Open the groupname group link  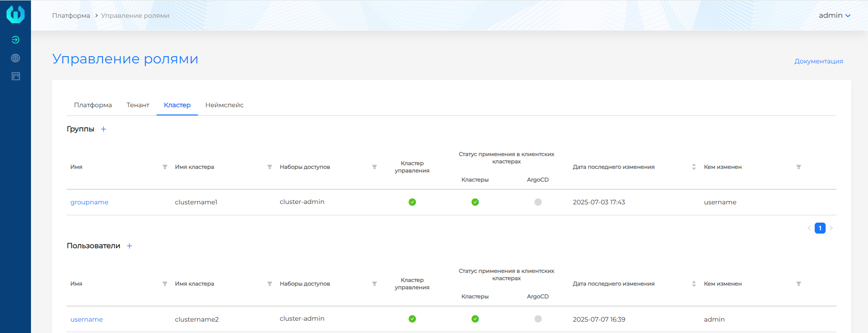click(89, 202)
